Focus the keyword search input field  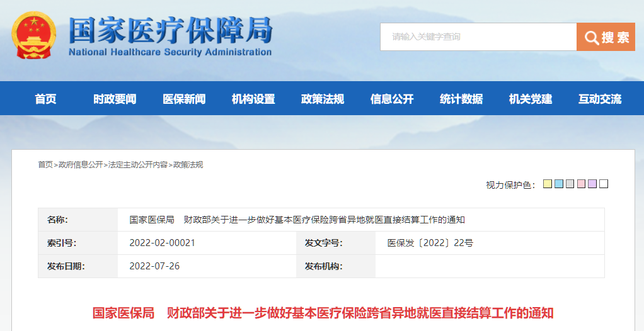point(478,37)
